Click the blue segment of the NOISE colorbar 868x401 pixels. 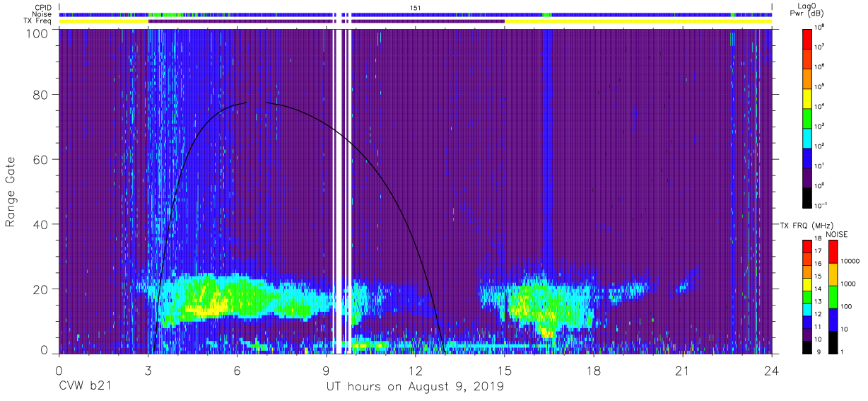click(x=833, y=320)
